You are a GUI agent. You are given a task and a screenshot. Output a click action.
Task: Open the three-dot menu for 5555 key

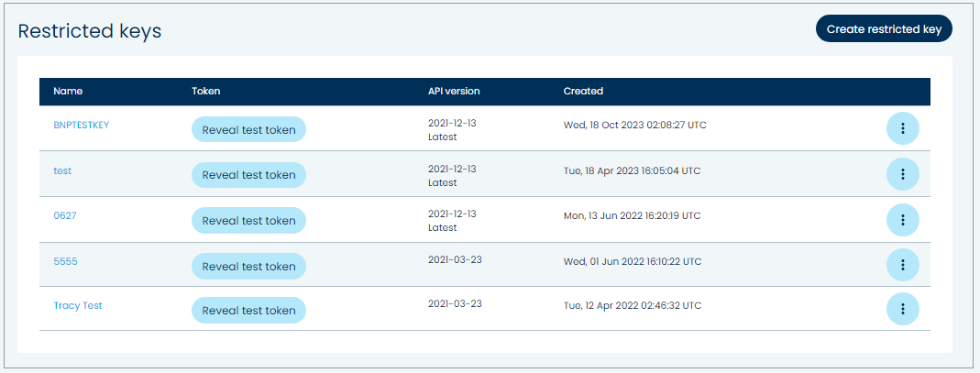click(x=903, y=264)
